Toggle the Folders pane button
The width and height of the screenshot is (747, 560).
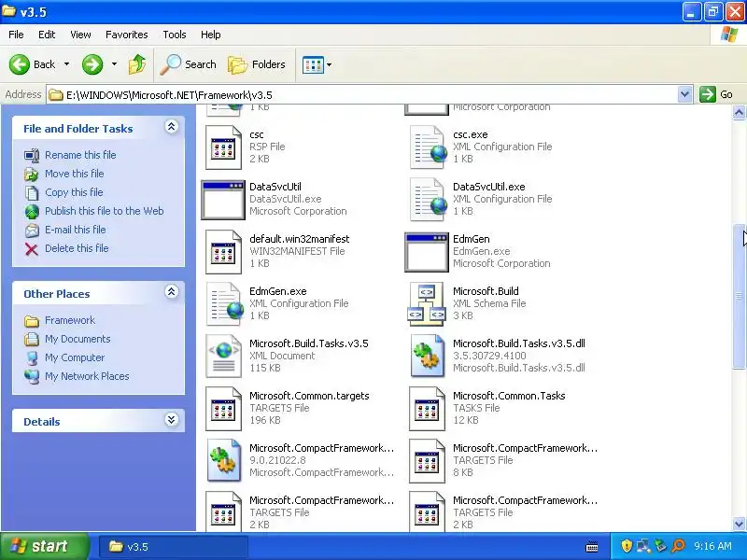[x=256, y=64]
